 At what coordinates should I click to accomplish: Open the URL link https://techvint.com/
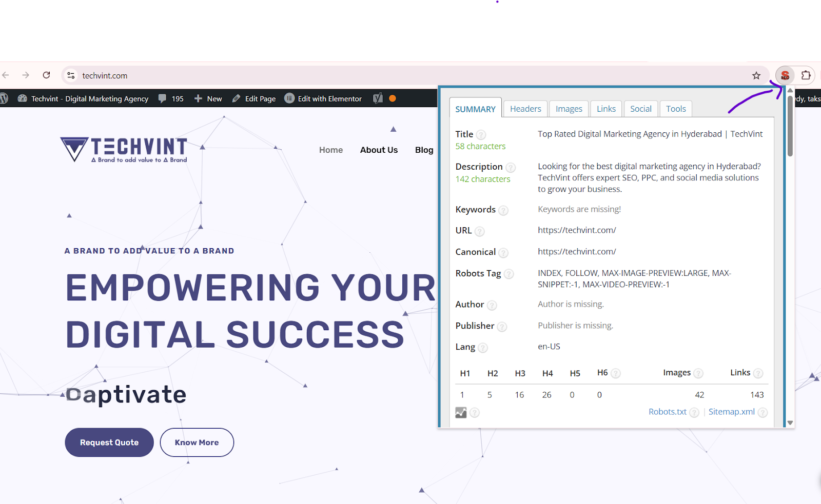pyautogui.click(x=577, y=230)
